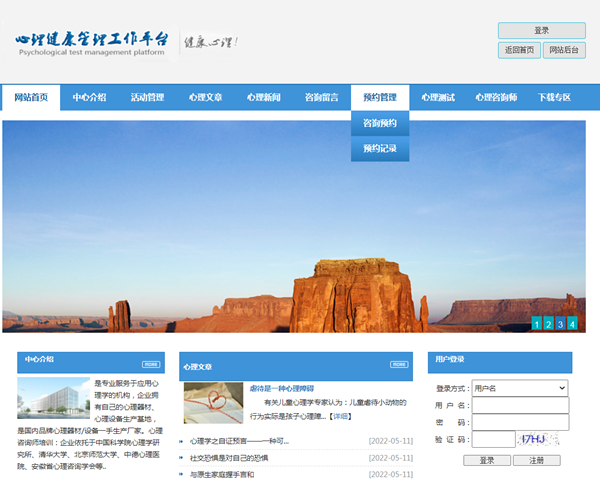Refresh the captcha verification image
The height and width of the screenshot is (481, 600).
(x=535, y=439)
